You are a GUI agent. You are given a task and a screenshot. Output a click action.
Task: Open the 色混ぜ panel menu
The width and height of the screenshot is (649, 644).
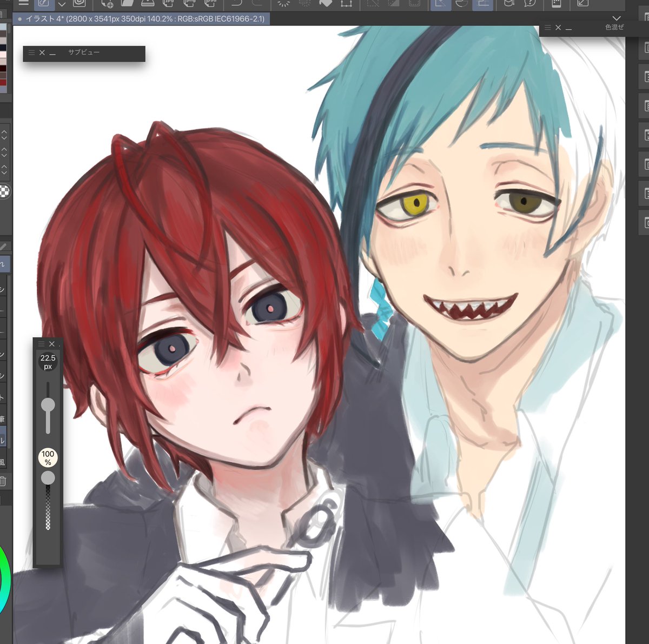point(547,28)
